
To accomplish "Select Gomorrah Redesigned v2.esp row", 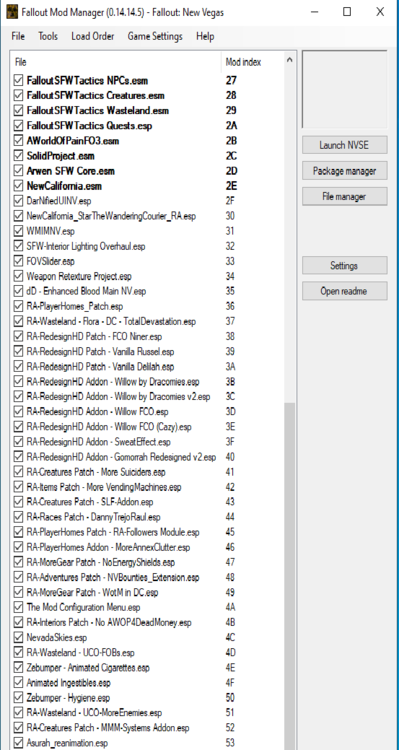I will point(121,457).
